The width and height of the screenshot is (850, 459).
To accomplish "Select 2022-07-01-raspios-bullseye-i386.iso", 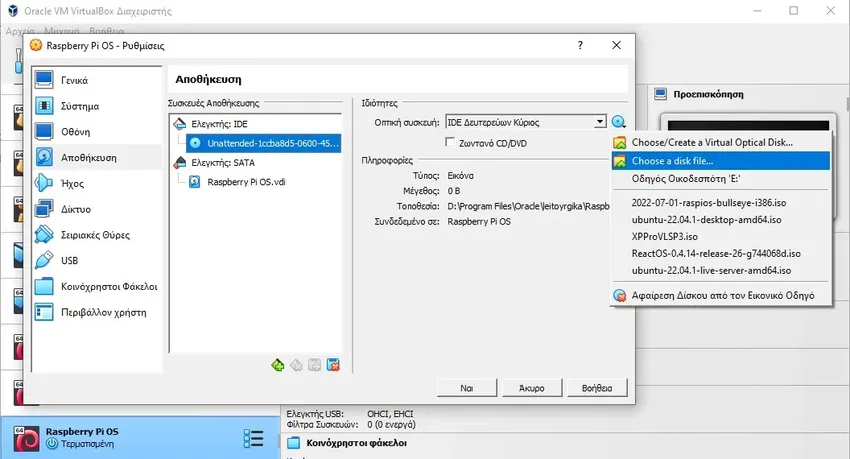I will tap(720, 203).
